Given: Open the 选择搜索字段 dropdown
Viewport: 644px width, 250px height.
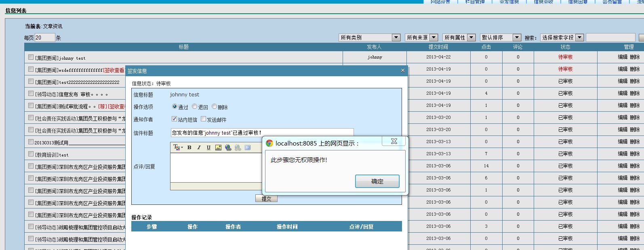Looking at the screenshot, I should click(x=562, y=37).
